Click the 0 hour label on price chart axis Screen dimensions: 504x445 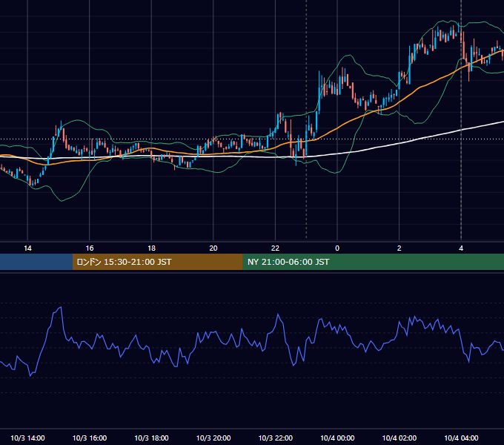[337, 248]
